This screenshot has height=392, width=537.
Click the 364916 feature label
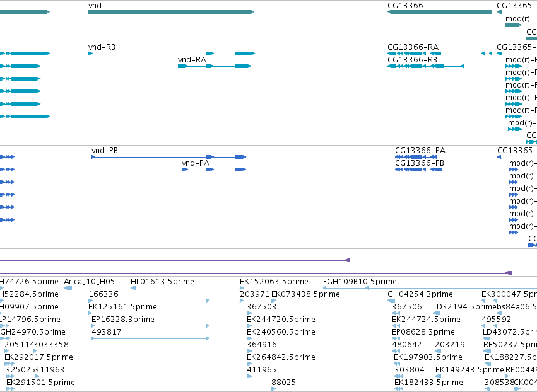262,345
